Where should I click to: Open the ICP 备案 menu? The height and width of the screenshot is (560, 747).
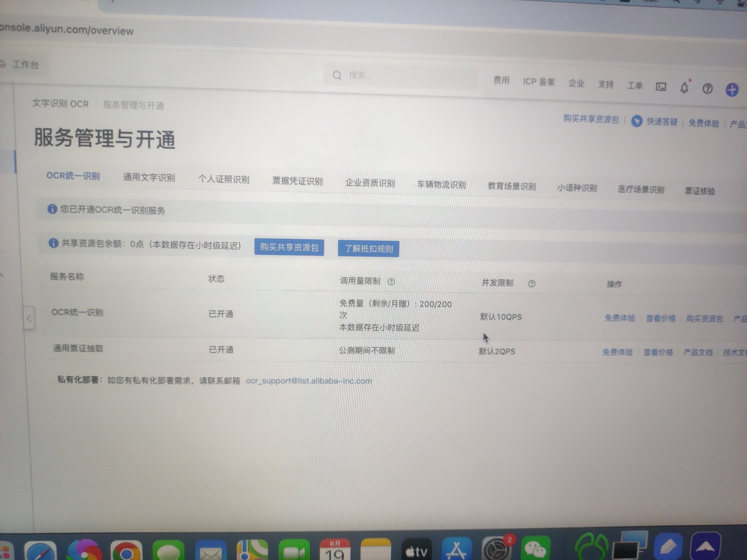[539, 82]
